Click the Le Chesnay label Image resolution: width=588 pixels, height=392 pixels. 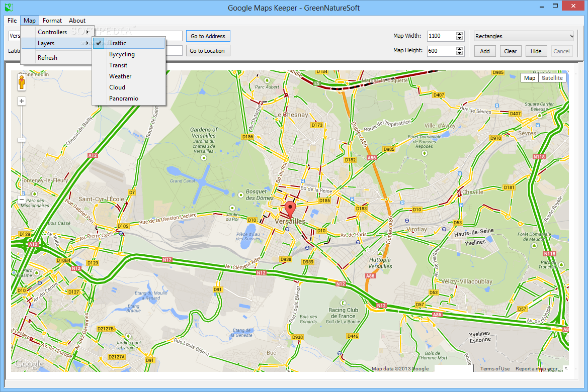(x=291, y=115)
